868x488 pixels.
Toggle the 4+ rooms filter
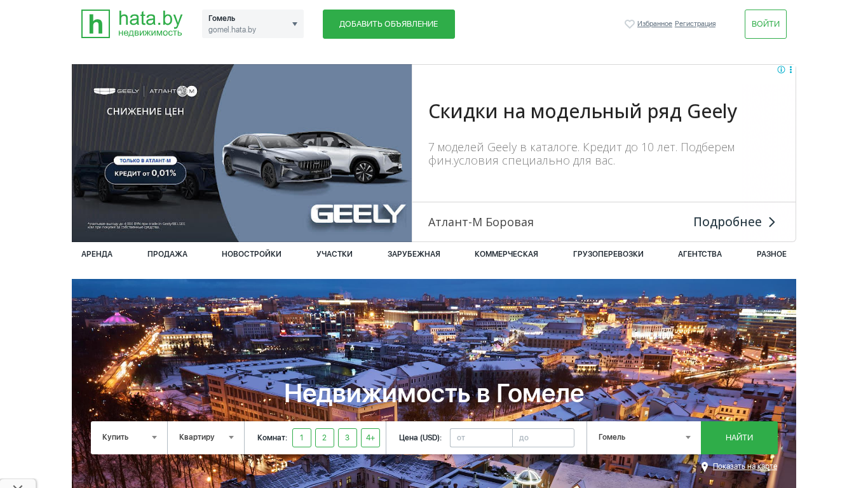coord(370,438)
